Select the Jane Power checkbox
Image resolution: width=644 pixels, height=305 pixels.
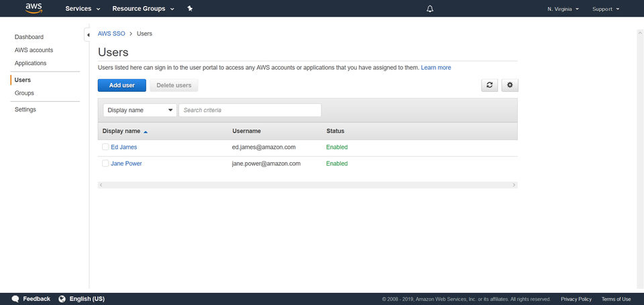click(105, 164)
